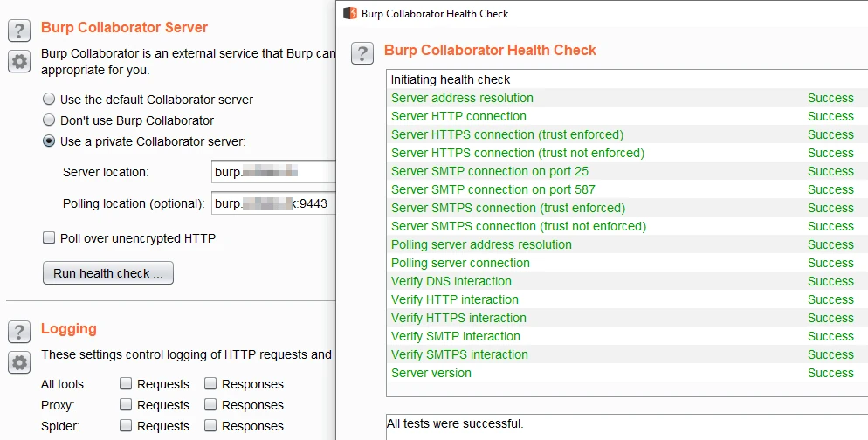Enable All tools Responses logging
Viewport: 868px width, 440px height.
210,383
